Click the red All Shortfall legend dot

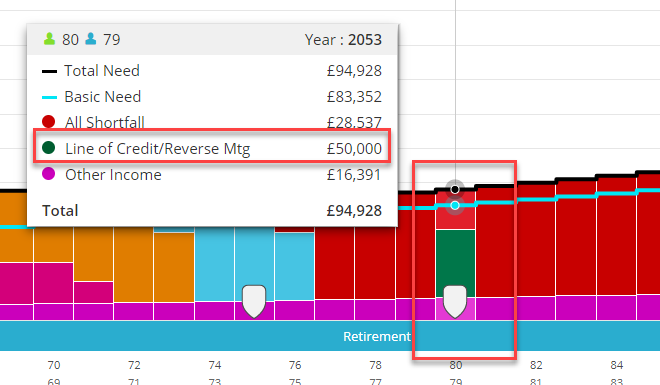48,122
